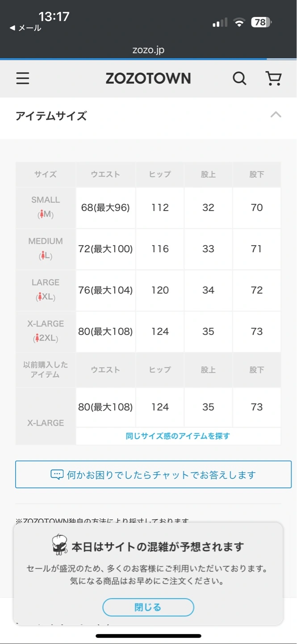Tap the ZOZOTOWN logo
297x644 pixels.
point(148,79)
